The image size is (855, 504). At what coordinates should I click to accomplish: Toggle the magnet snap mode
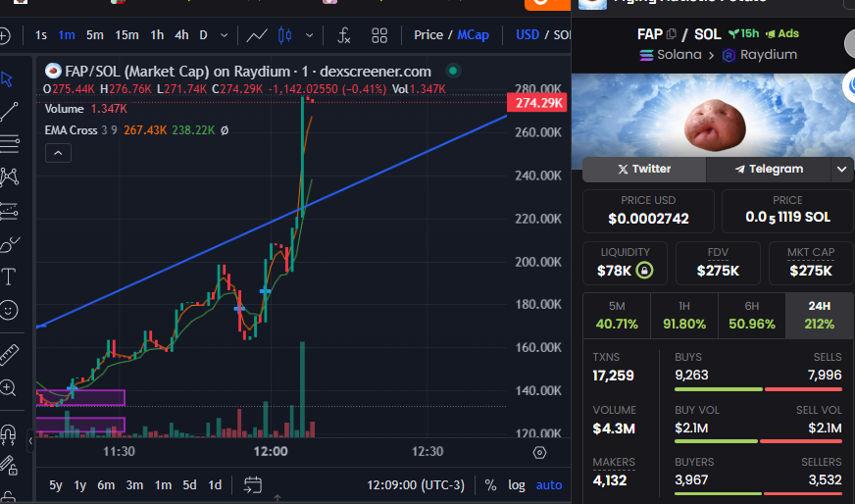(x=8, y=433)
